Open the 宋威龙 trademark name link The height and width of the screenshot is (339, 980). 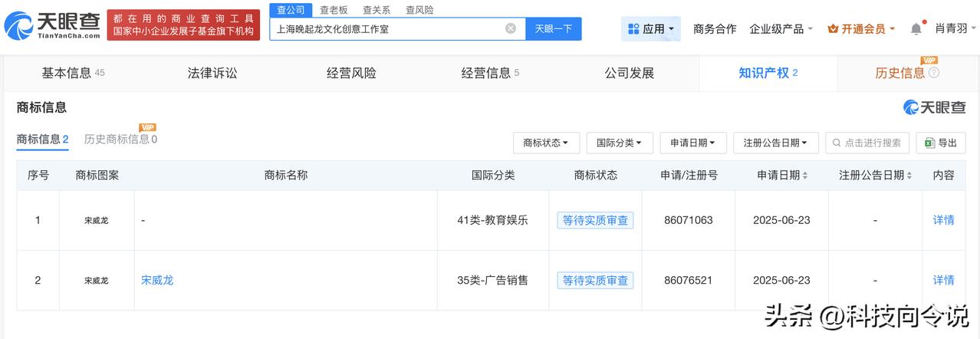(x=157, y=280)
